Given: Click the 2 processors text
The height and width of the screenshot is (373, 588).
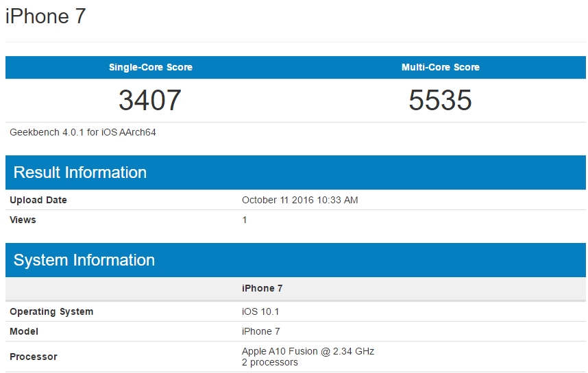Looking at the screenshot, I should tap(270, 362).
